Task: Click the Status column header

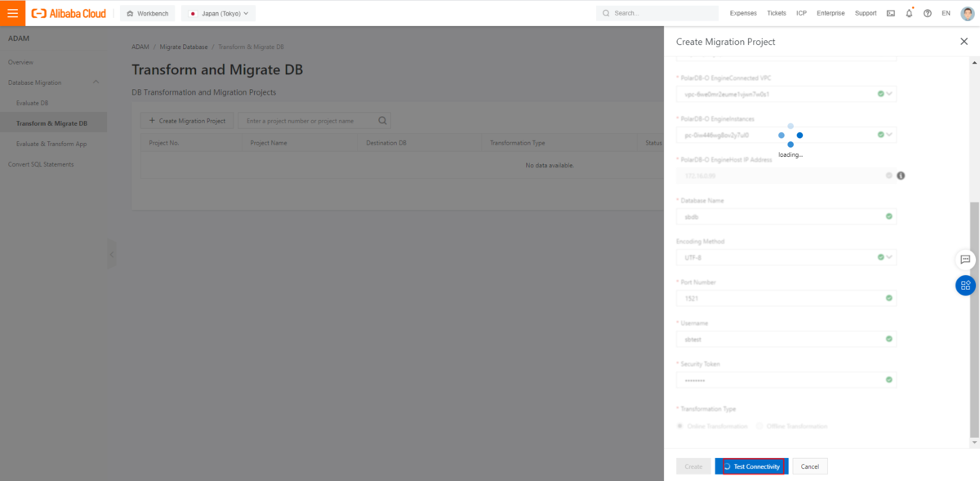Action: coord(653,143)
